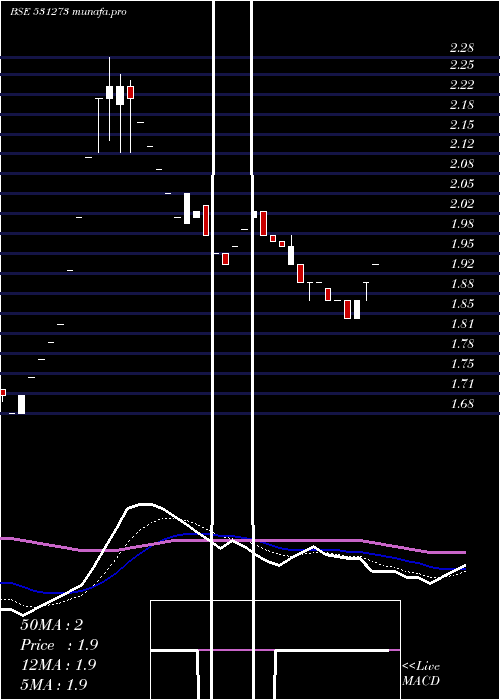Viewport: 500px width, 700px height.
Task: Select the 2.12 price level value
Action: (462, 144)
